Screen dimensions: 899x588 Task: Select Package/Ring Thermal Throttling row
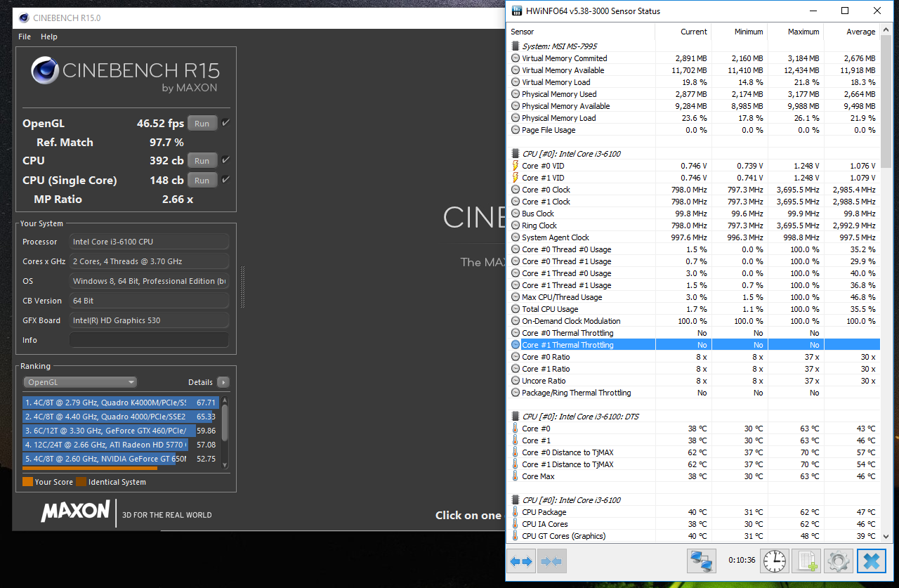coord(693,393)
